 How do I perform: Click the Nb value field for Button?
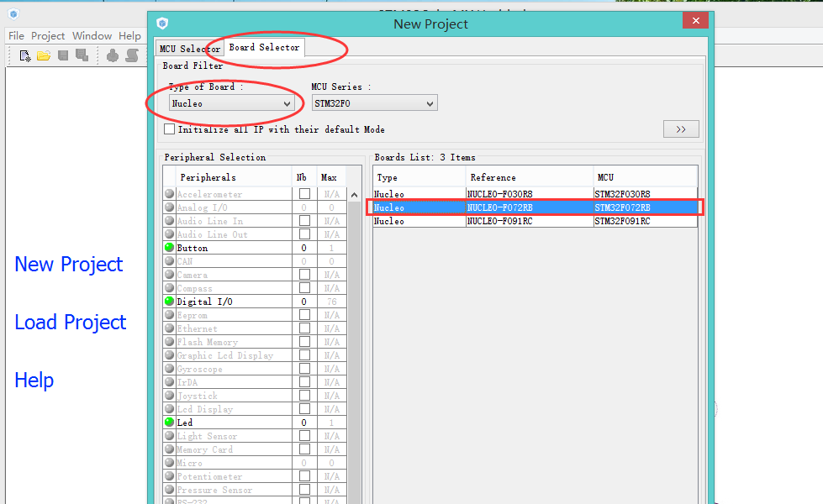coord(304,248)
